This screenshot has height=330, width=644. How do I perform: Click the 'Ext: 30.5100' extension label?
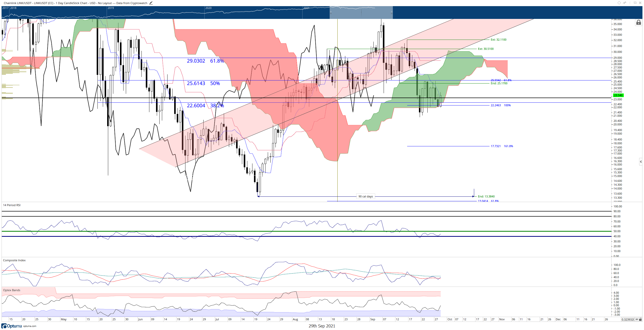pyautogui.click(x=486, y=49)
